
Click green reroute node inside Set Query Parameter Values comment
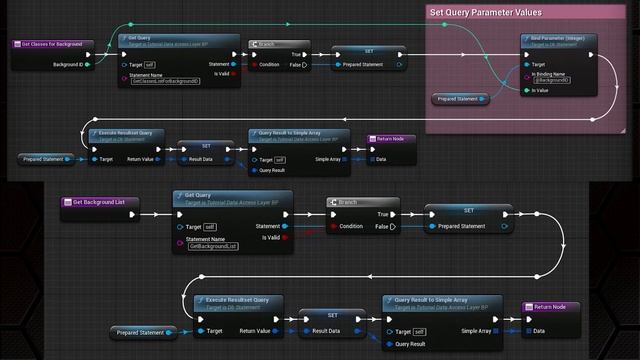pos(444,24)
